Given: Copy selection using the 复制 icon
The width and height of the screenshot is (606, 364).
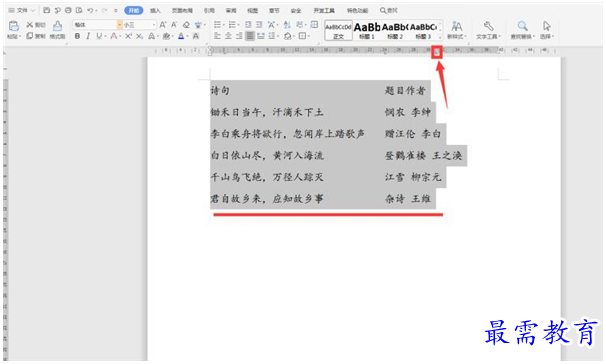Looking at the screenshot, I should pyautogui.click(x=30, y=36).
